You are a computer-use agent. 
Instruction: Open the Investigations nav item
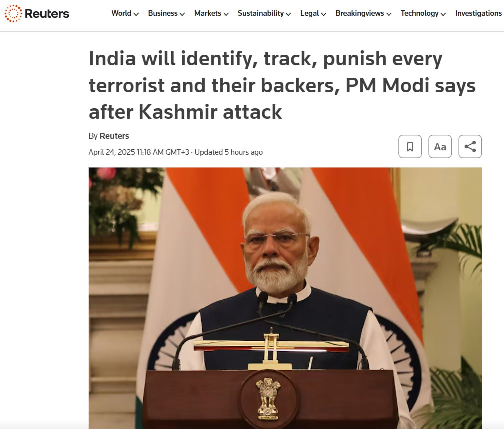click(x=479, y=13)
